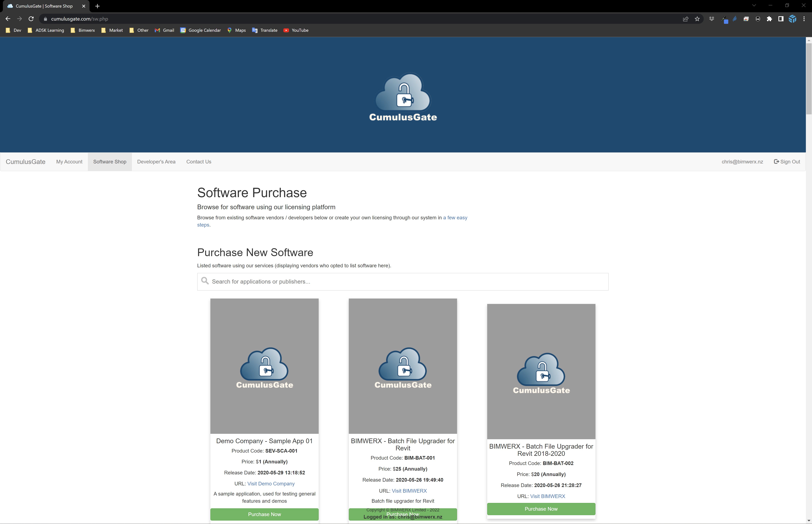The height and width of the screenshot is (524, 812).
Task: View site security lock info
Action: coord(45,19)
